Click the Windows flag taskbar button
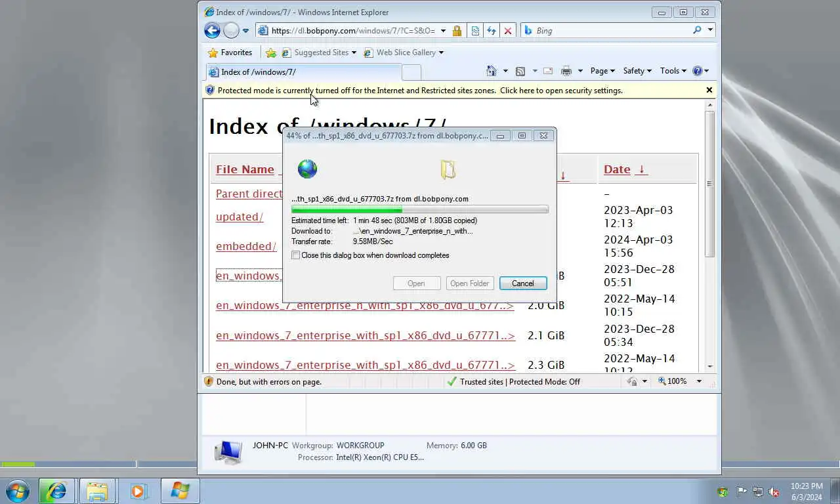This screenshot has height=504, width=840. (x=180, y=491)
